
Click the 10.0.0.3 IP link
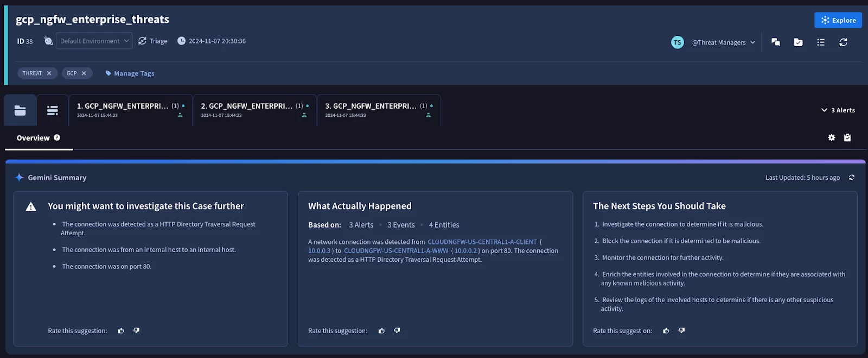(319, 251)
